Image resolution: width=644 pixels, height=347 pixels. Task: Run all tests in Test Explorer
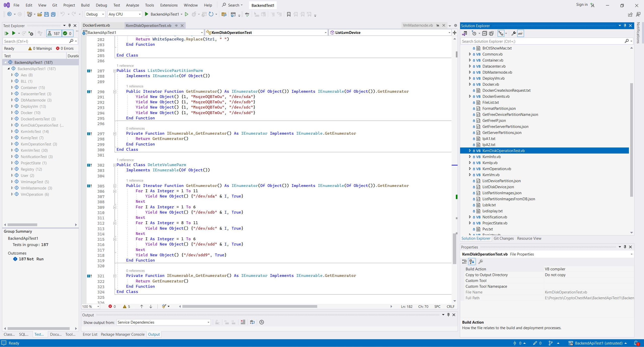tap(7, 33)
